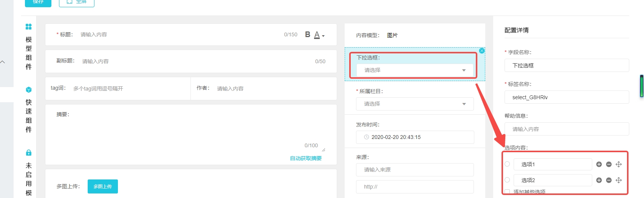The image size is (644, 198).
Task: Click the clock icon in 发布时间 field
Action: [366, 137]
